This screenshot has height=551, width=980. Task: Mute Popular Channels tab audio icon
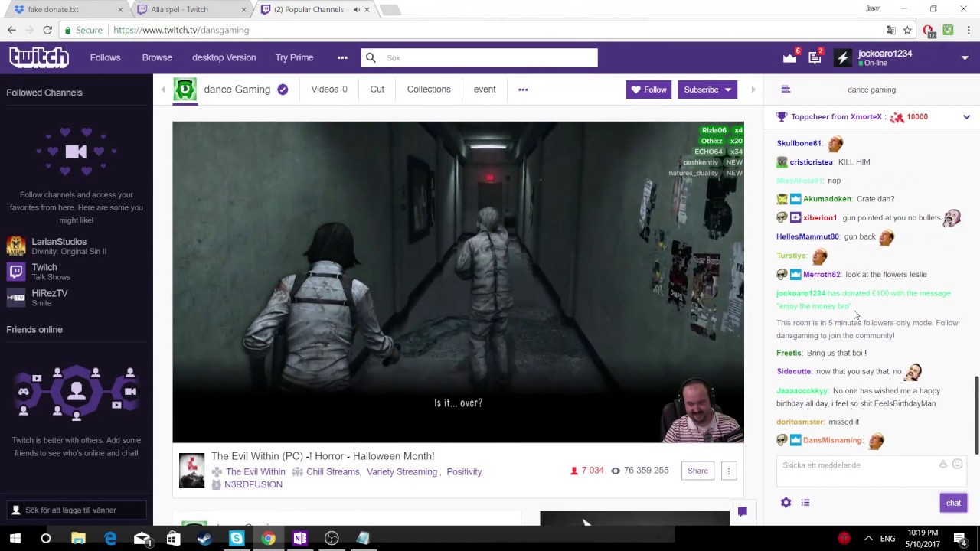point(356,9)
